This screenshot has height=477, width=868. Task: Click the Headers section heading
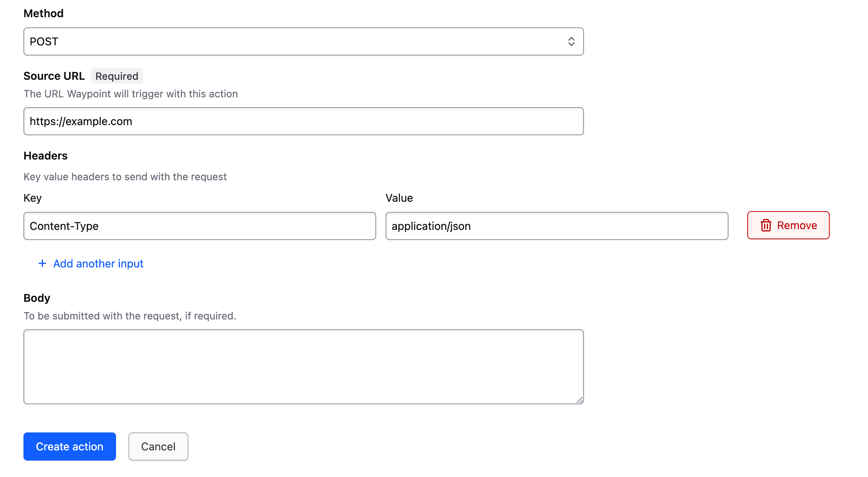[45, 156]
